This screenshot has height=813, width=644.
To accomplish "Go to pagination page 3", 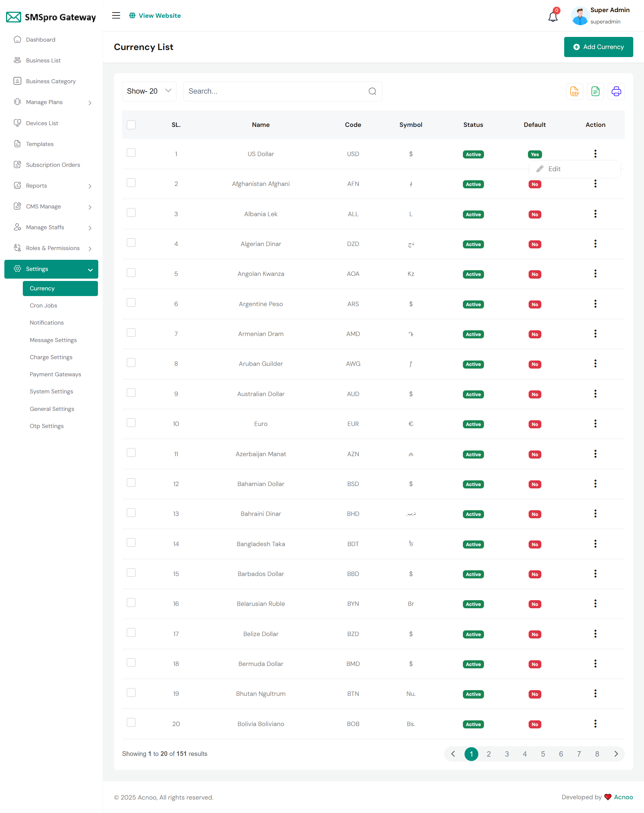I will tap(506, 754).
